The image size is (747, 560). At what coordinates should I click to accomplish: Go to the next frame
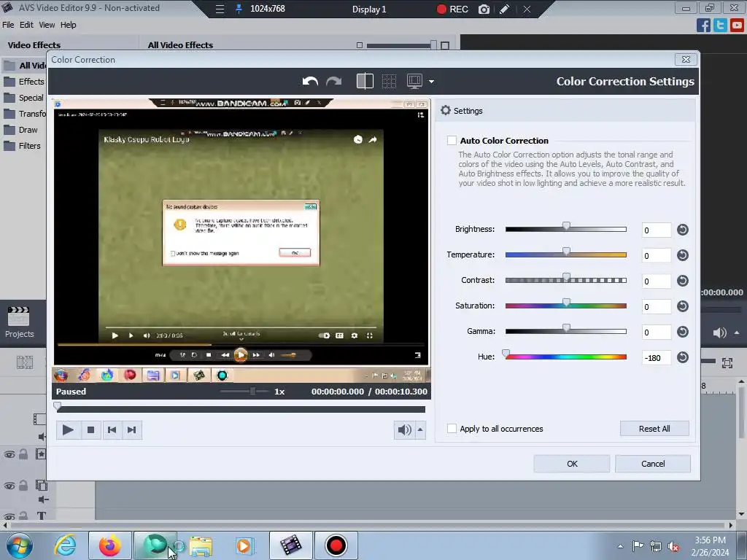point(132,430)
